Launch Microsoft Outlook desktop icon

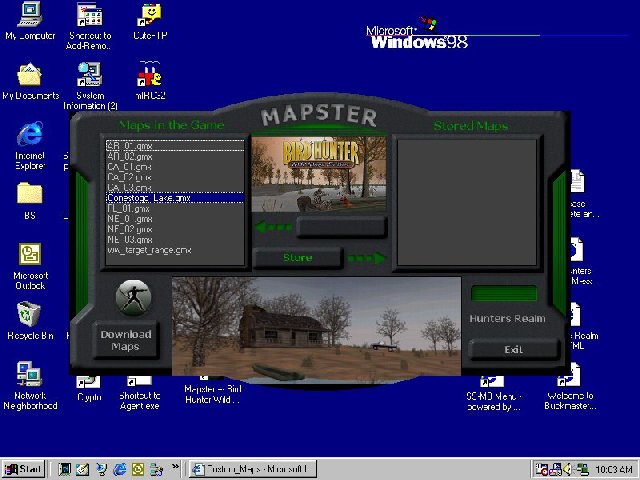pos(30,266)
